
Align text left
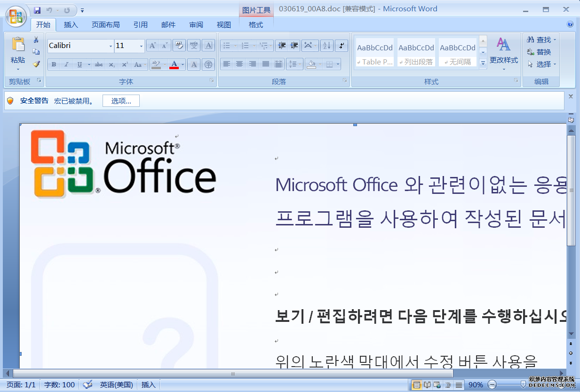(x=227, y=64)
